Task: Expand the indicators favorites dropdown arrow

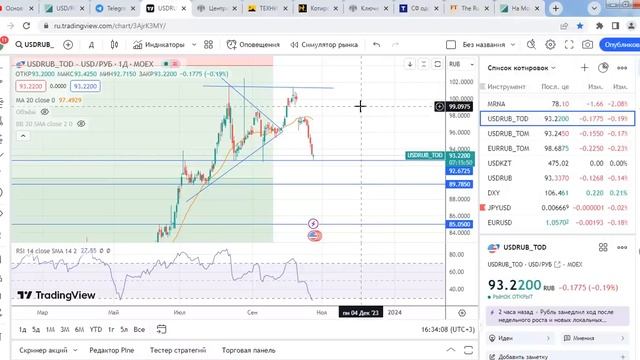Action: click(x=194, y=44)
